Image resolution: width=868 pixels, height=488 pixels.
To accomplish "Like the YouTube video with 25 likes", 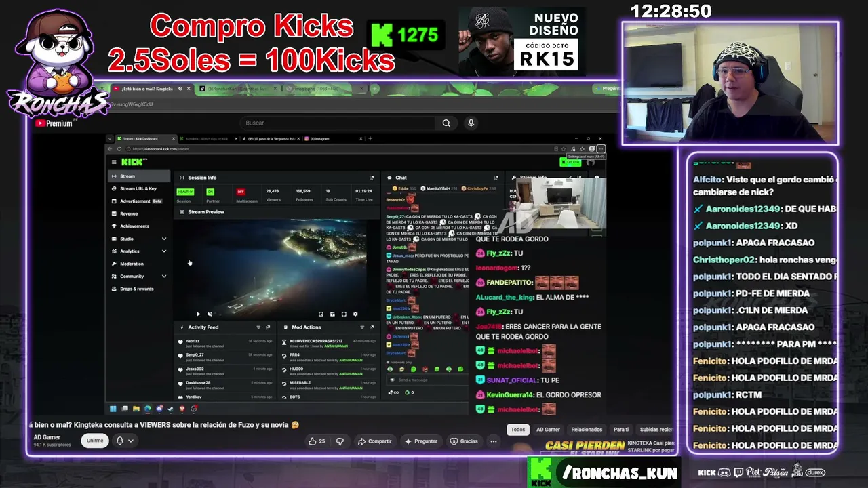I will pyautogui.click(x=317, y=441).
